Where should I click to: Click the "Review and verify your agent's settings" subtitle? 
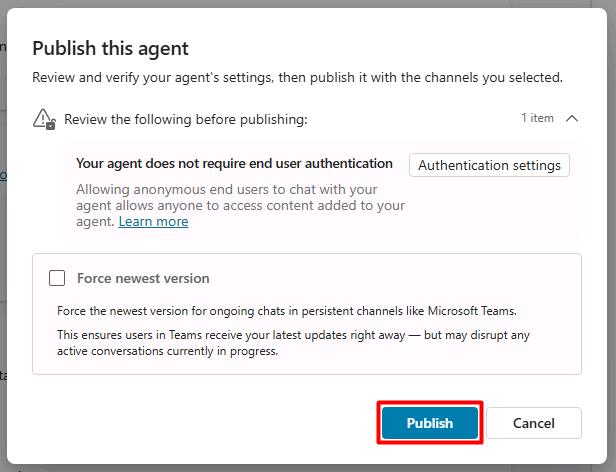click(297, 77)
